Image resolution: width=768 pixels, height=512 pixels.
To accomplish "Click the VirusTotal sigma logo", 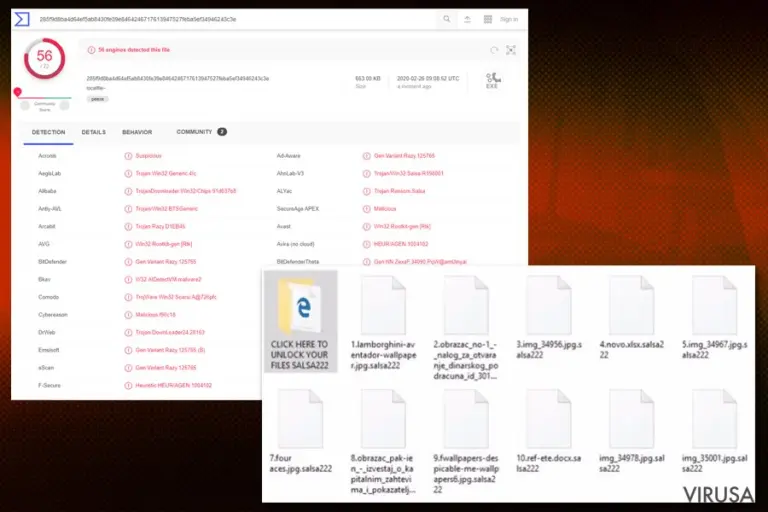I will (x=22, y=19).
